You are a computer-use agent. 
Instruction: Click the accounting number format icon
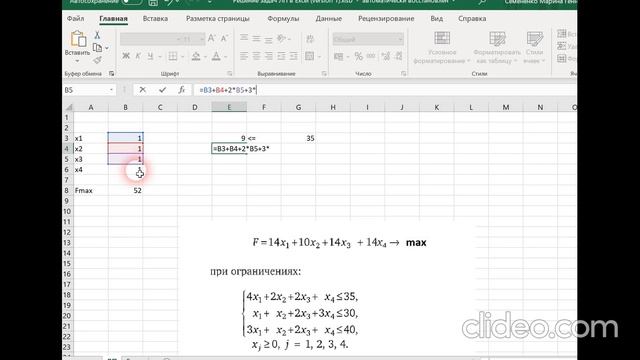338,56
